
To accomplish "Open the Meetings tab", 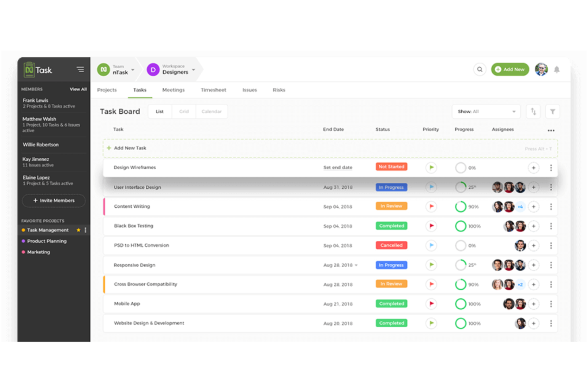I will click(x=173, y=90).
